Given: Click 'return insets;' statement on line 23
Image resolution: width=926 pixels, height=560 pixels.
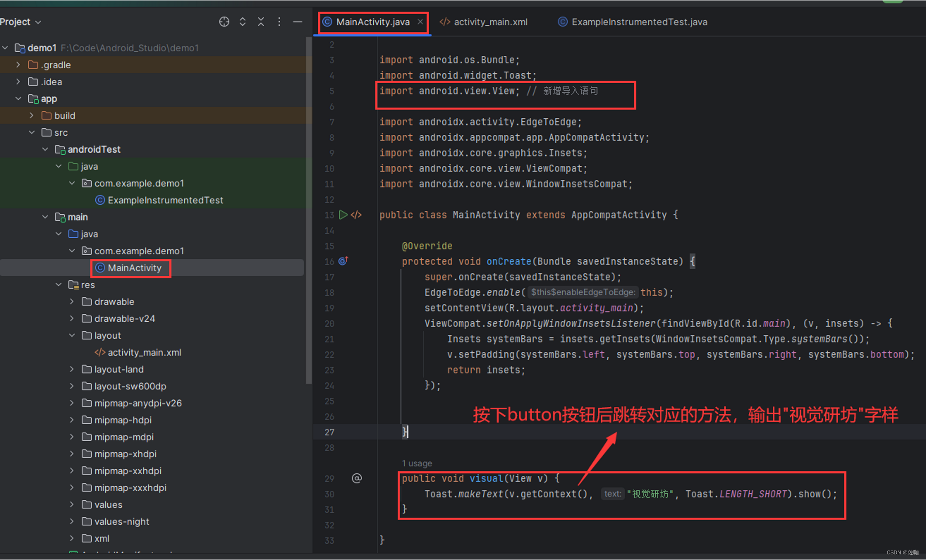Looking at the screenshot, I should pos(486,370).
